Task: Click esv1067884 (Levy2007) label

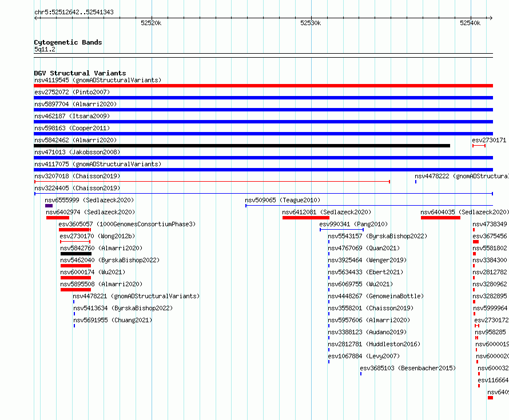Action: (364, 356)
